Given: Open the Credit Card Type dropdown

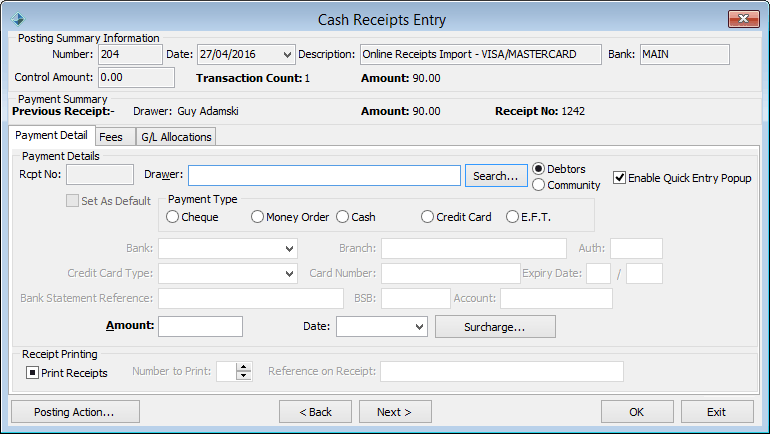Looking at the screenshot, I should [x=289, y=273].
